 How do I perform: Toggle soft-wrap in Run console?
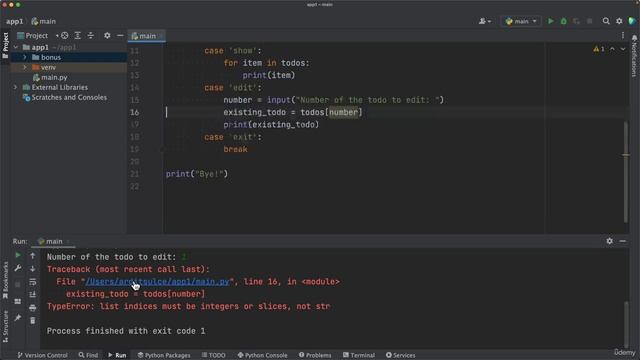[x=33, y=282]
